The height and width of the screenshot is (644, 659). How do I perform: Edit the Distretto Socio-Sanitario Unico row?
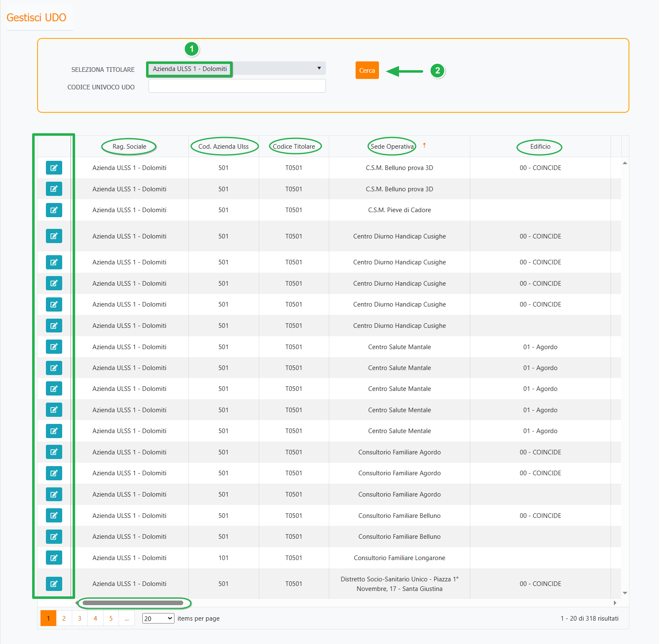(54, 583)
